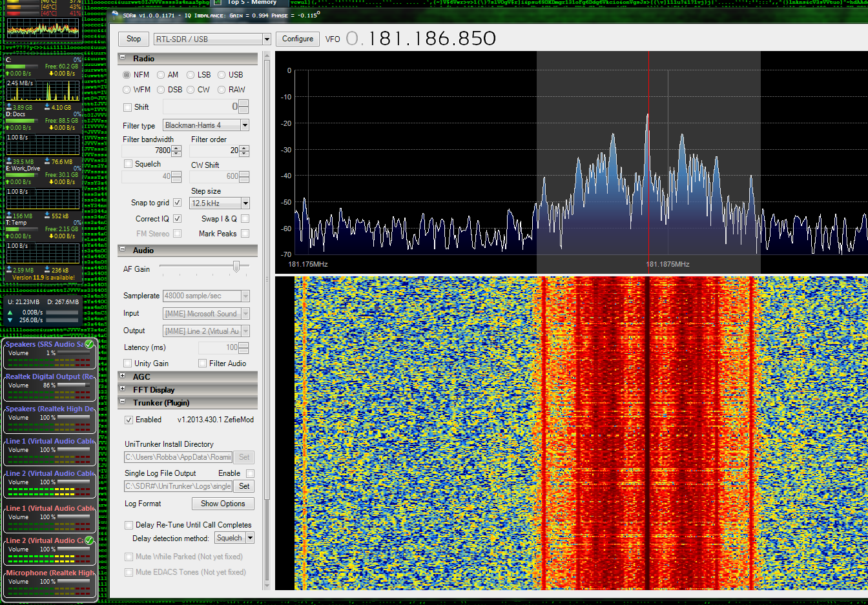Select the NFM demodulation mode
868x605 pixels.
pyautogui.click(x=127, y=75)
